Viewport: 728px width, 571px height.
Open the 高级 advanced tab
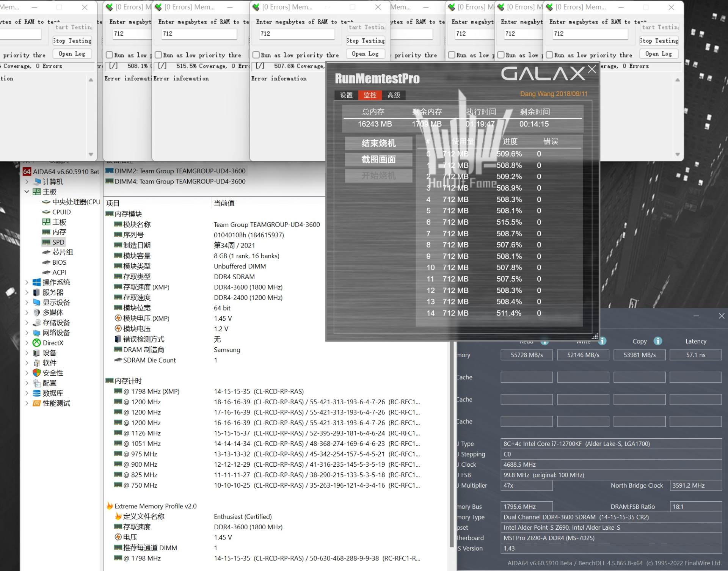[394, 95]
